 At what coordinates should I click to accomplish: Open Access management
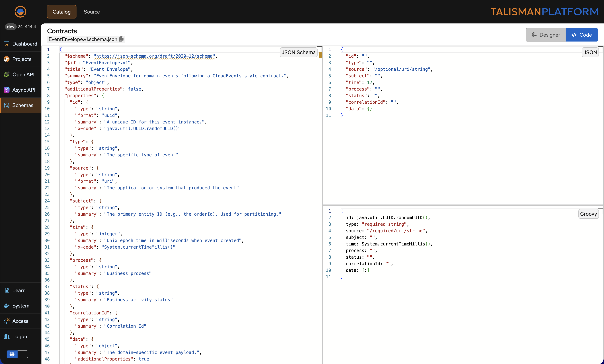tap(20, 321)
